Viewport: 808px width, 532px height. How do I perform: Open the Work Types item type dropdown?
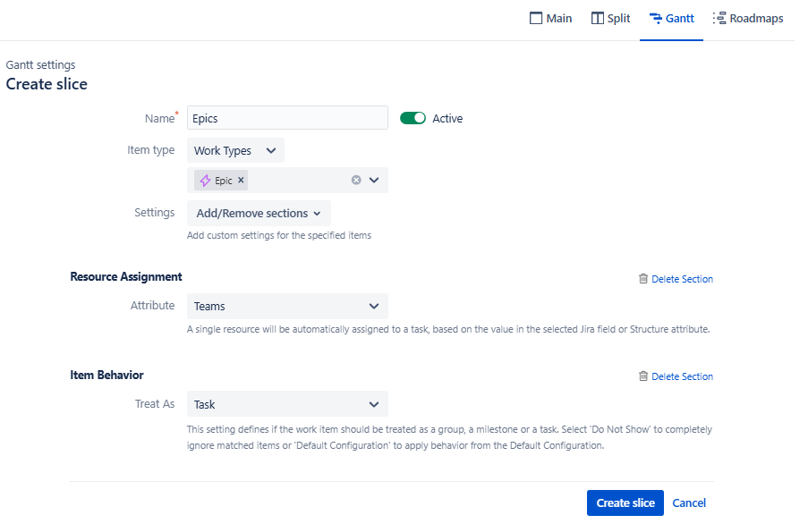point(235,151)
